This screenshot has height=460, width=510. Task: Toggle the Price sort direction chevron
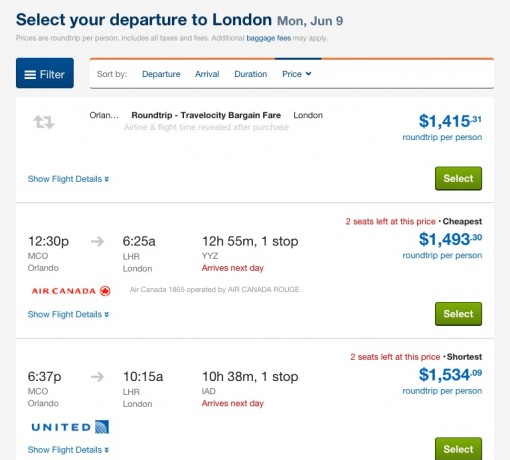(x=309, y=74)
